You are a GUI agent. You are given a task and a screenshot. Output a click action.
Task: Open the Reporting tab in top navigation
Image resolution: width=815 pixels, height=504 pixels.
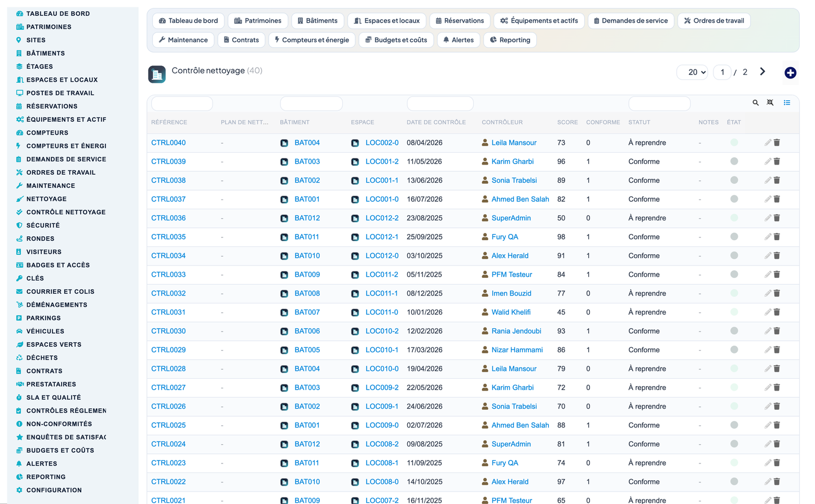point(510,40)
